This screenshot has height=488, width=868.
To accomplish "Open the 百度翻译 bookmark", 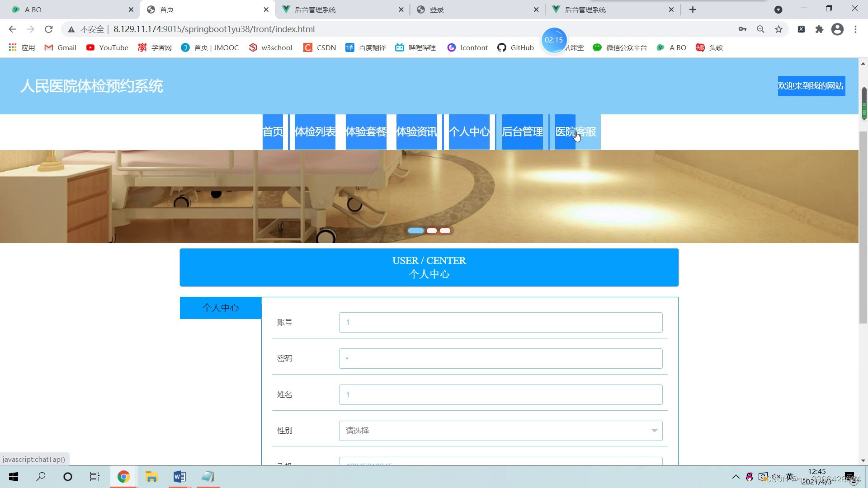I will (365, 47).
